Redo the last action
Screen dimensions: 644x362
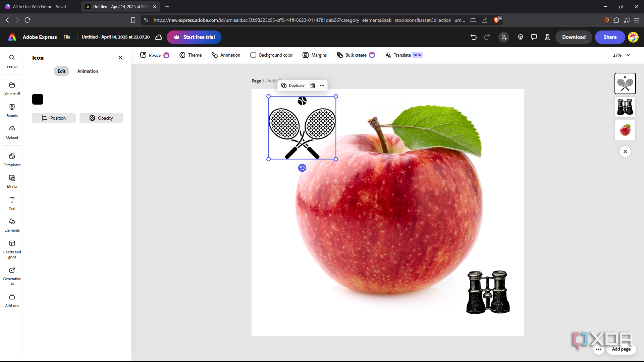[x=487, y=37]
